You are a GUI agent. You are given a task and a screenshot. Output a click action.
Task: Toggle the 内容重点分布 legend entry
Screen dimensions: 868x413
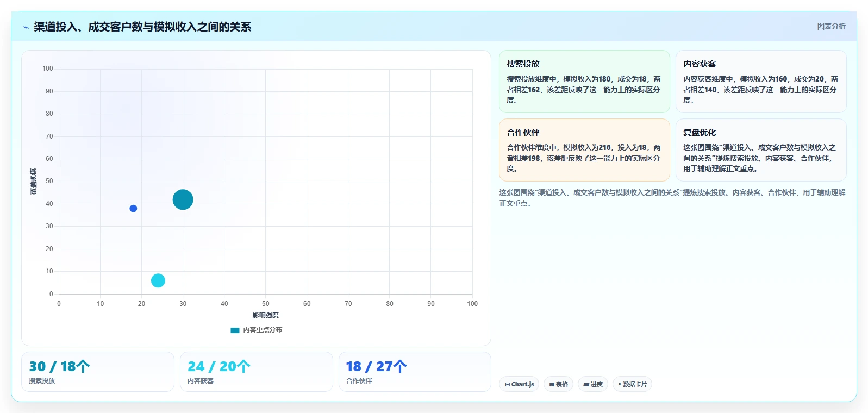click(x=257, y=330)
